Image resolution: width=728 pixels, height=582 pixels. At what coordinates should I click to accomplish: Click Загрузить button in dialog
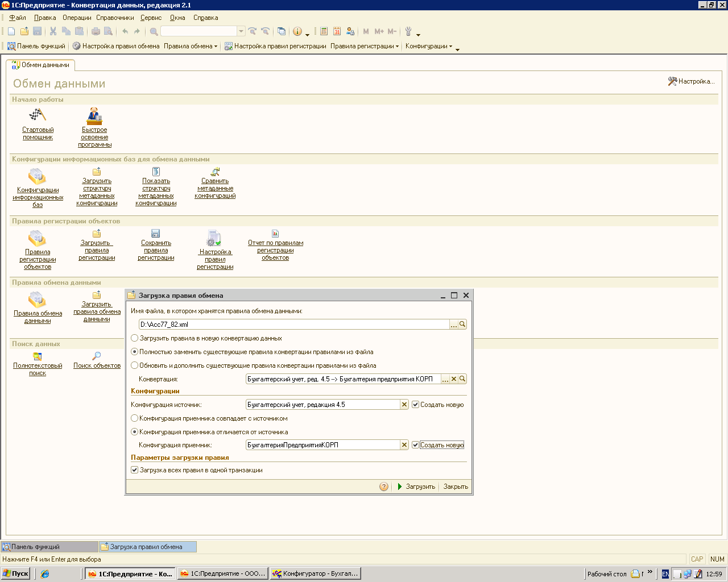tap(416, 487)
